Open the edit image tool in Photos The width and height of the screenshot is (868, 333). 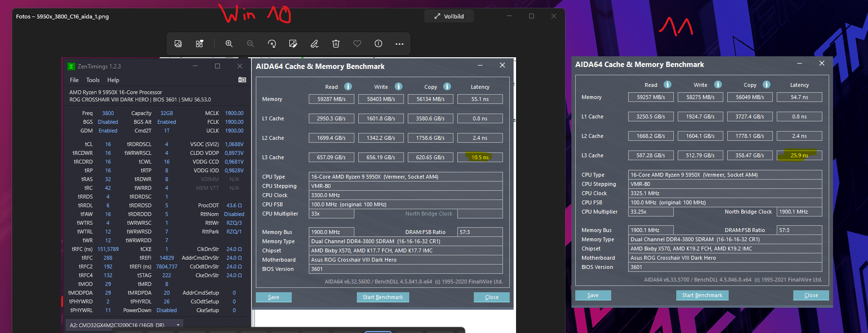point(293,44)
